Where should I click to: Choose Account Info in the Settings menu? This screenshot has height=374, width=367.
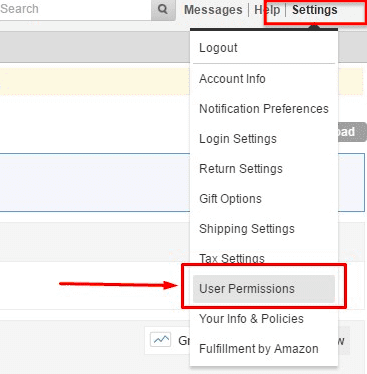(x=232, y=79)
